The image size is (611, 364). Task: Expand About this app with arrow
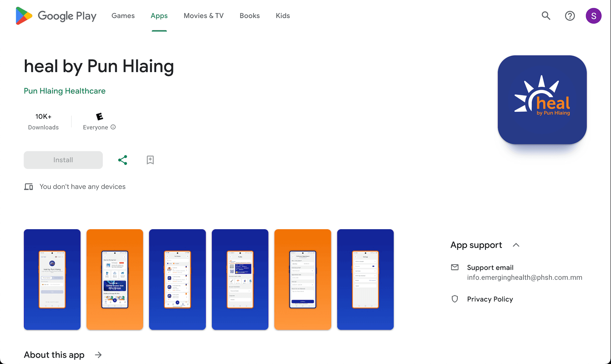[x=98, y=355]
